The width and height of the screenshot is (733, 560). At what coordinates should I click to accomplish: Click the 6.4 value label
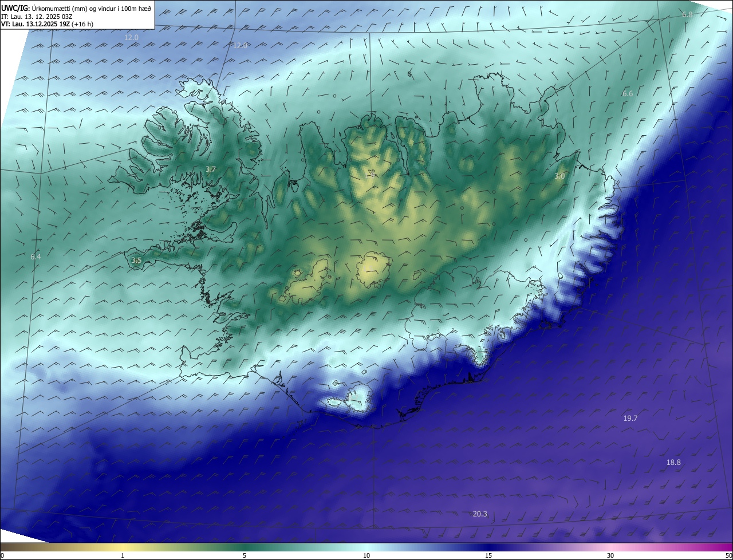pos(36,257)
